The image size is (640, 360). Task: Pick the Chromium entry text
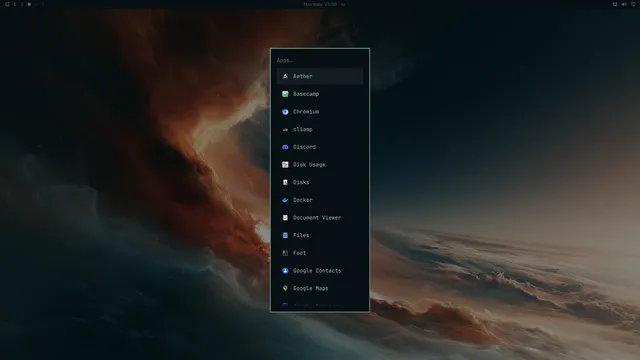pos(306,112)
